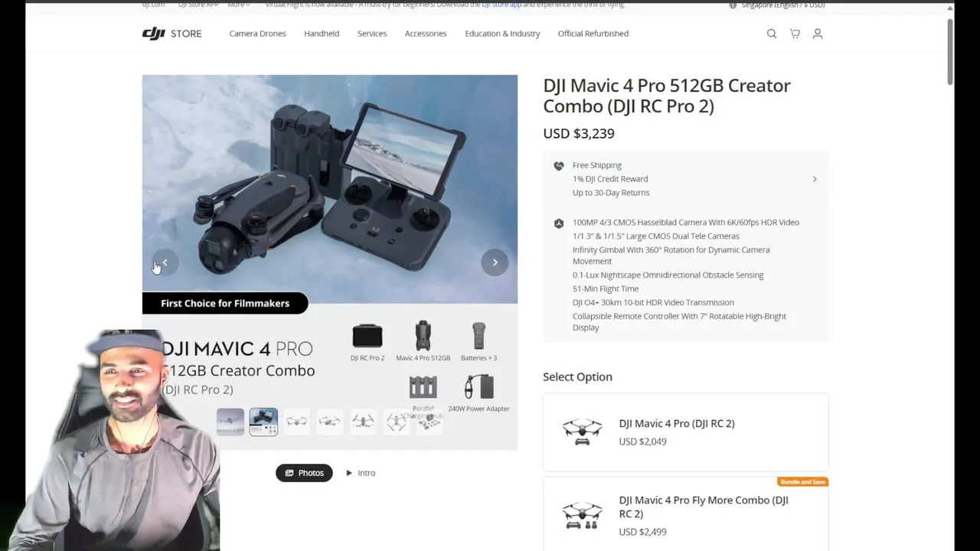Open the shopping cart icon
Screen dimensions: 980x551
click(795, 34)
